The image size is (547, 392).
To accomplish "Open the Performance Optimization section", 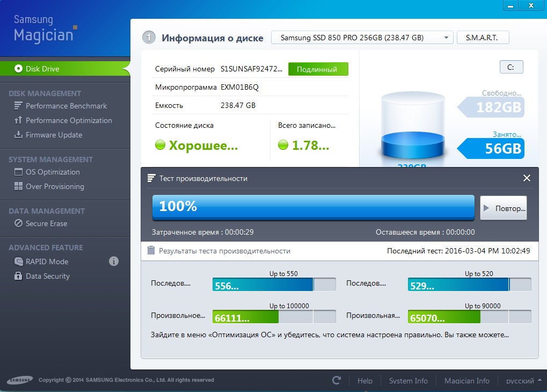I will (69, 120).
